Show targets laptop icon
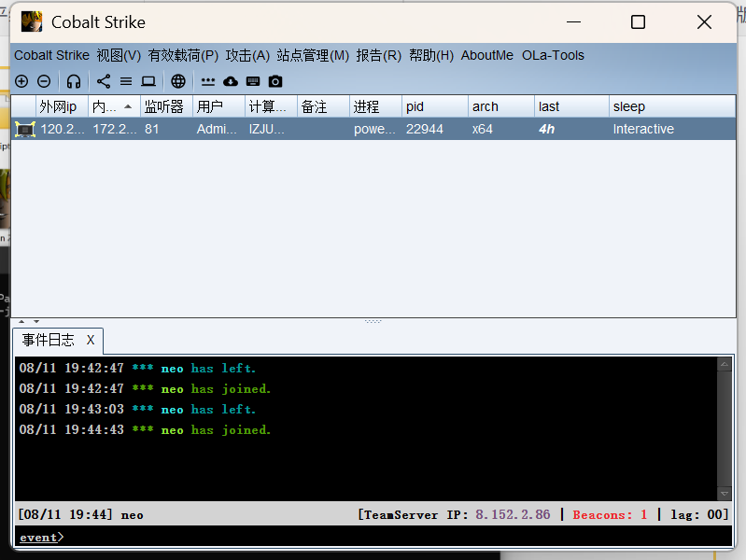Viewport: 746px width, 560px height. click(148, 81)
